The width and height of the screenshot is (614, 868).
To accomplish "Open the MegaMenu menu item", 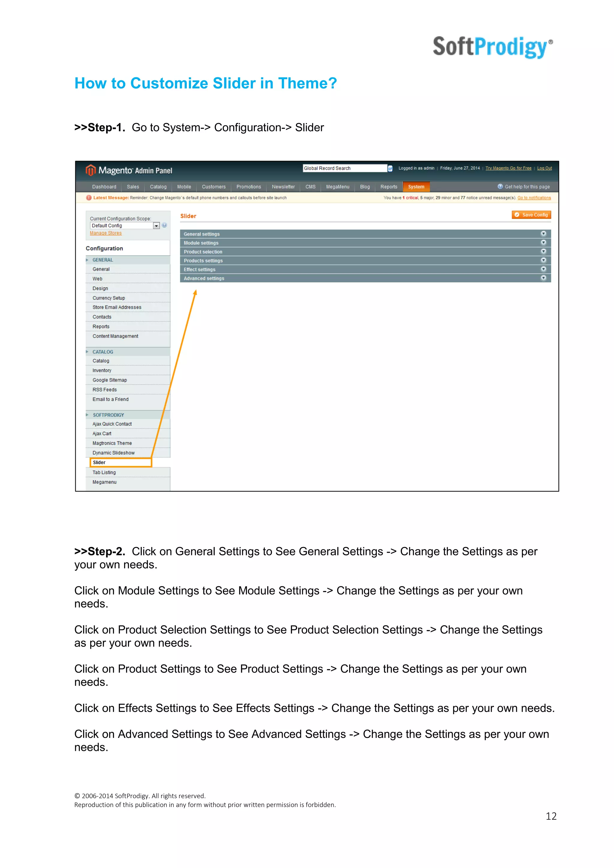I will pos(338,187).
